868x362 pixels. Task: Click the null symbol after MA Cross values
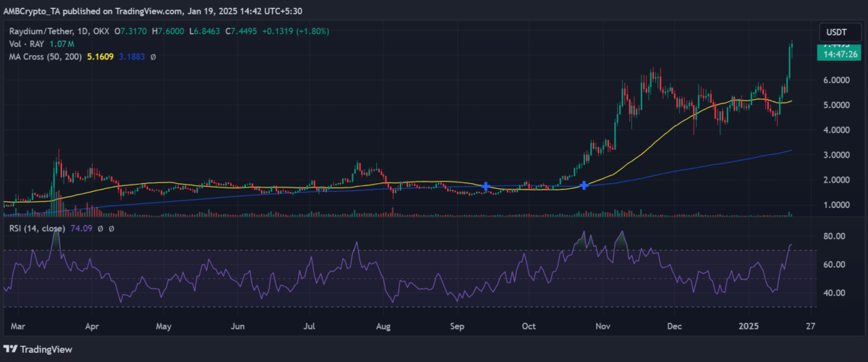point(153,56)
